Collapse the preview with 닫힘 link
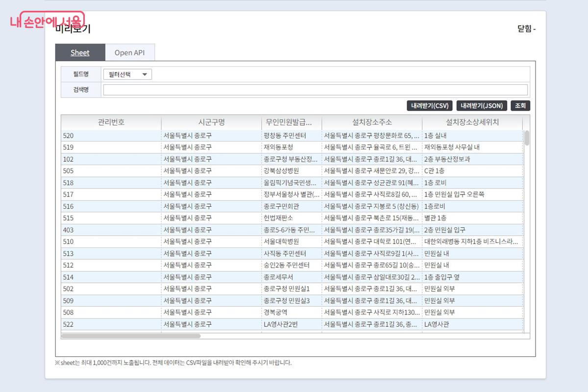This screenshot has width=588, height=392. 526,29
